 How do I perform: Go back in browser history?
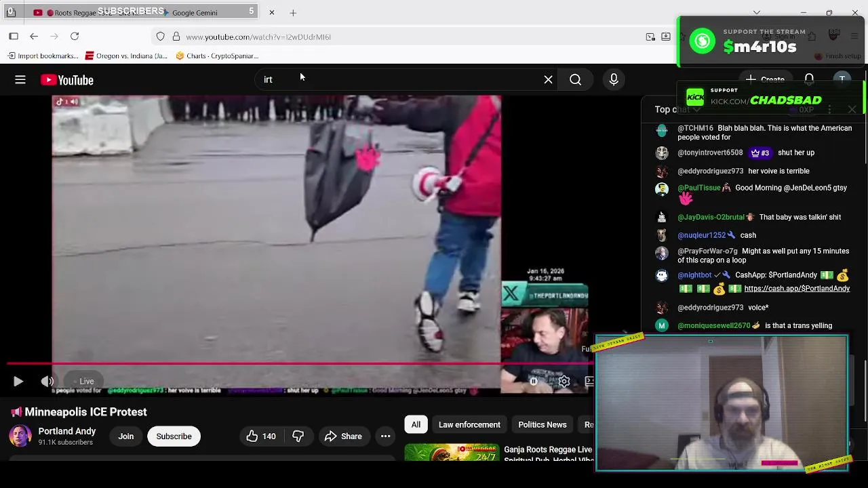(x=34, y=37)
